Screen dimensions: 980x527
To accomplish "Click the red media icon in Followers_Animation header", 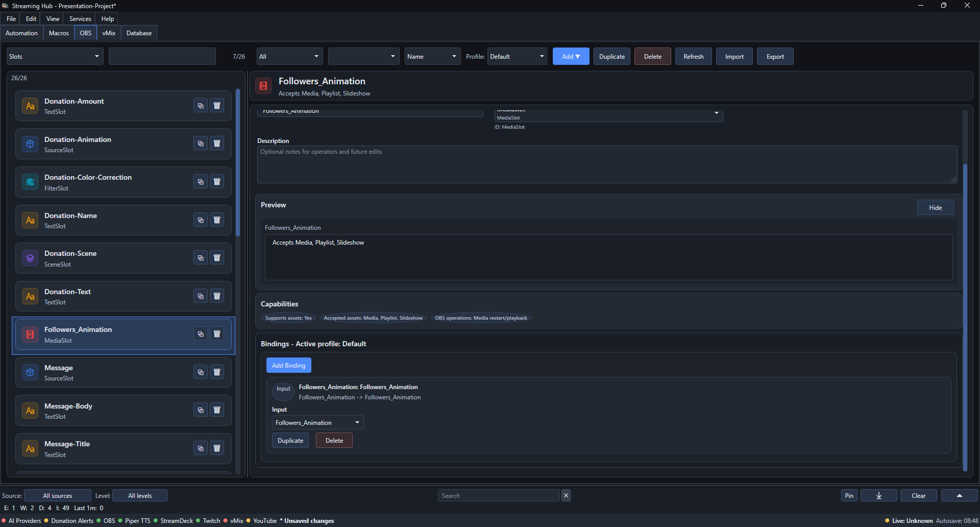I will coord(263,86).
